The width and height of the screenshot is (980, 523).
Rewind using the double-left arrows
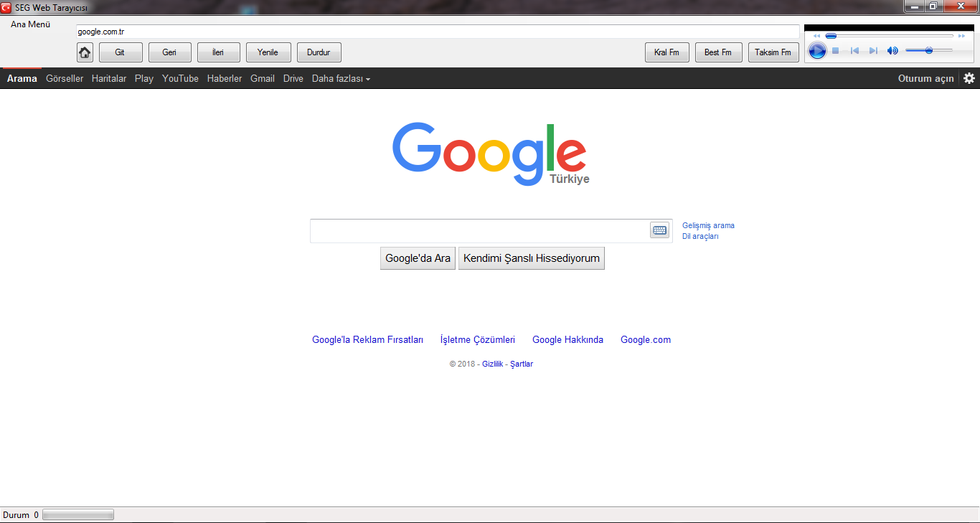pyautogui.click(x=816, y=36)
